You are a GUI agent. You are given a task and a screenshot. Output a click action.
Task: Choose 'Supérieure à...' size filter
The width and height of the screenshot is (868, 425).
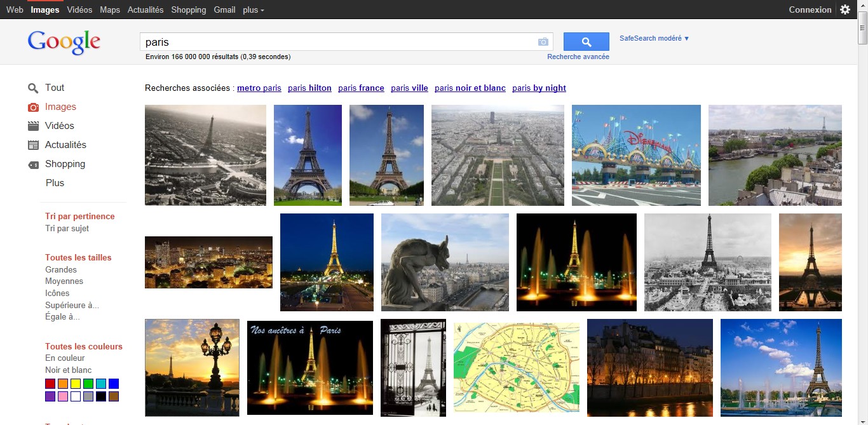72,306
